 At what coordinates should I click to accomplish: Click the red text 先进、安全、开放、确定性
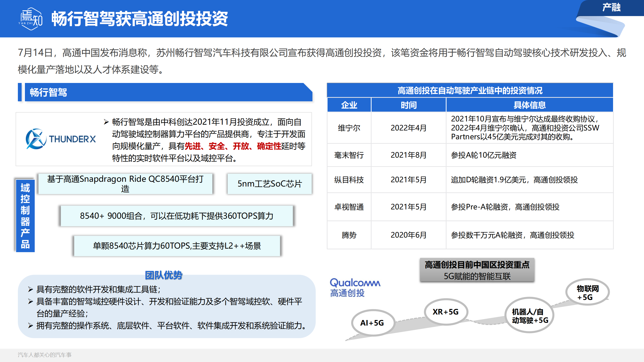233,146
